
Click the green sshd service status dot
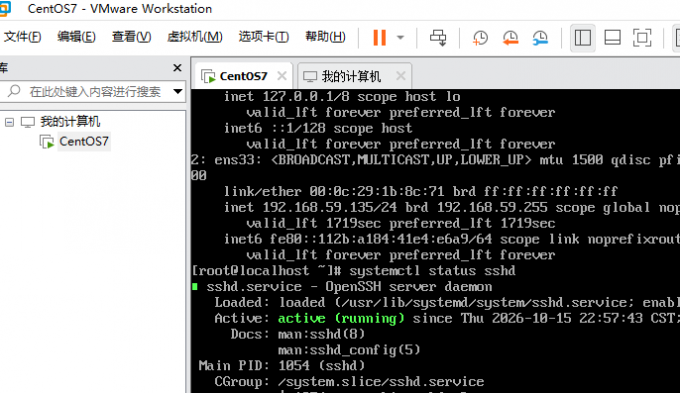point(195,286)
